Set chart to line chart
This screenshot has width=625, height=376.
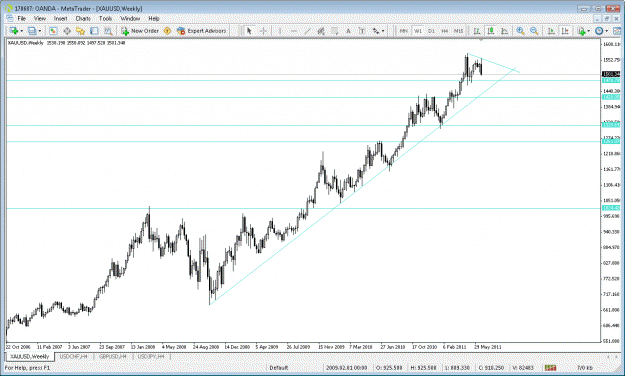(504, 31)
